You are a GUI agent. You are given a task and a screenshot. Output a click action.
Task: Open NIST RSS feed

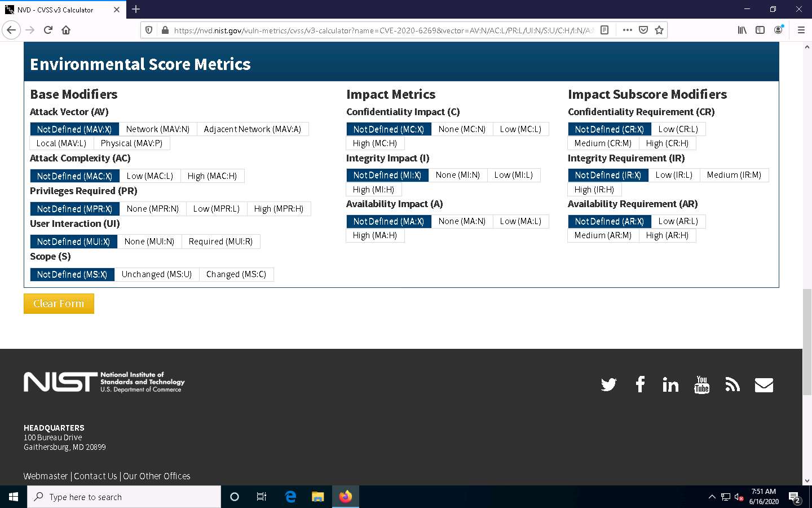coord(732,385)
